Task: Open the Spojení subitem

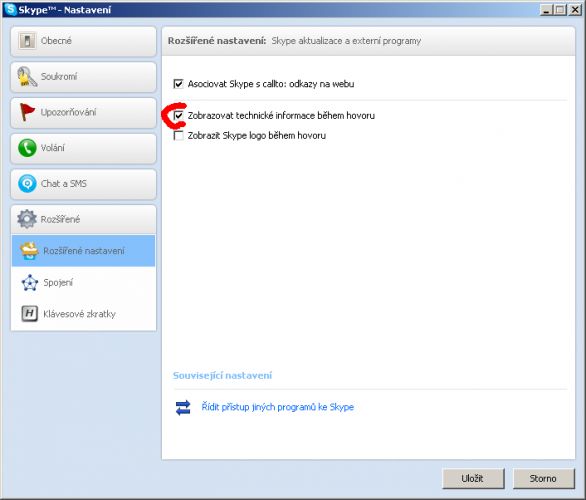Action: [x=83, y=283]
